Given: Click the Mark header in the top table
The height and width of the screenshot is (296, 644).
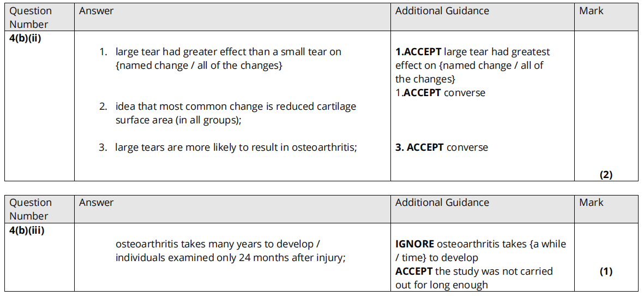Looking at the screenshot, I should 591,11.
